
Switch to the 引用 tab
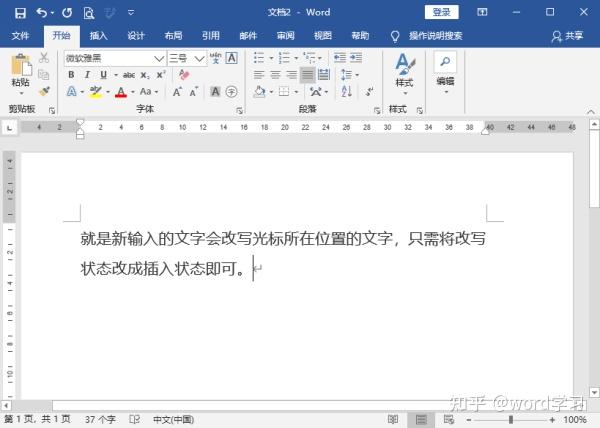[211, 36]
